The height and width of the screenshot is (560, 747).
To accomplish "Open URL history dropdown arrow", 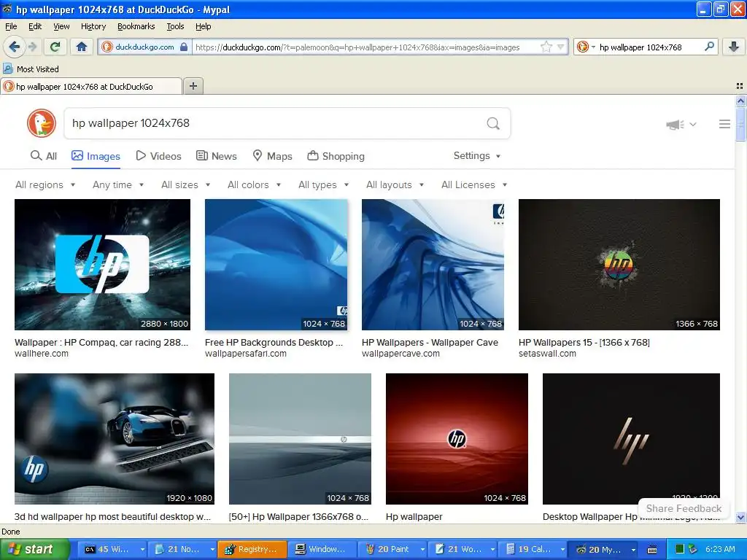I will 561,47.
